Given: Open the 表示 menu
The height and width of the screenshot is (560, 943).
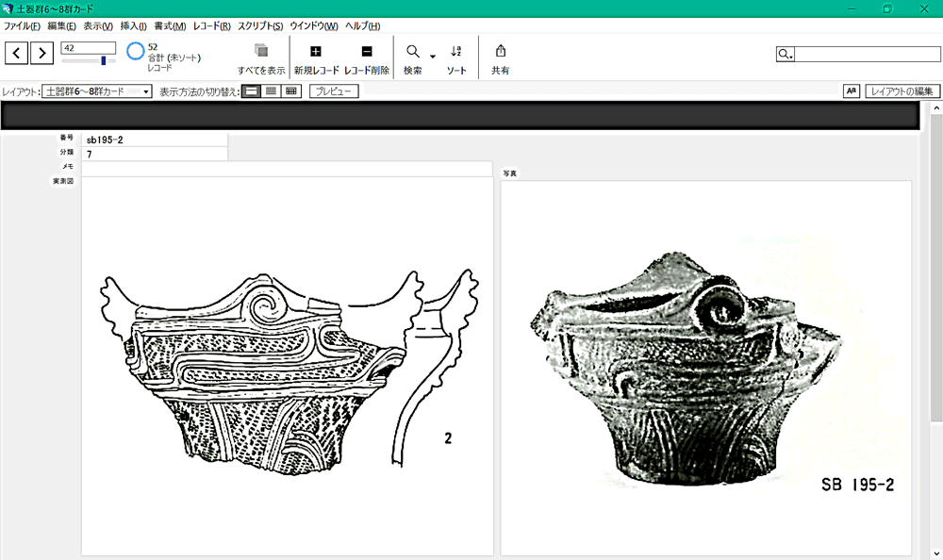Looking at the screenshot, I should coord(98,25).
